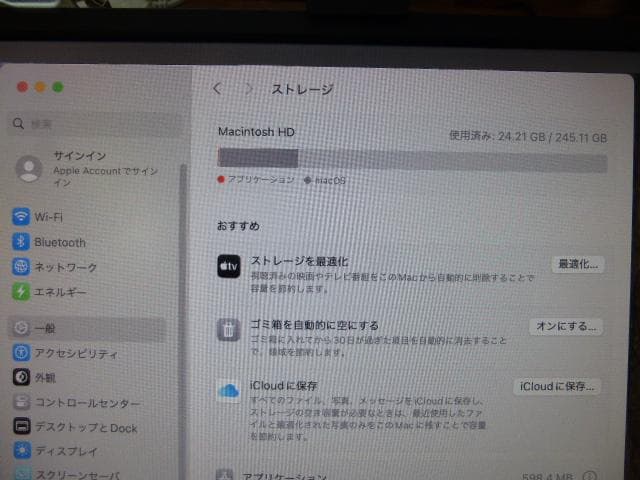Open the Bluetooth sidebar row
640x480 pixels.
point(88,242)
